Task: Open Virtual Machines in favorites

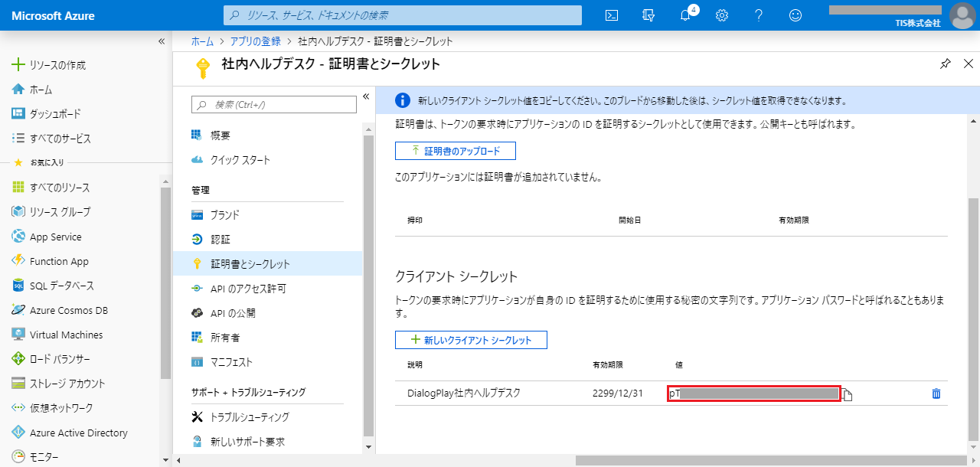Action: pos(57,335)
